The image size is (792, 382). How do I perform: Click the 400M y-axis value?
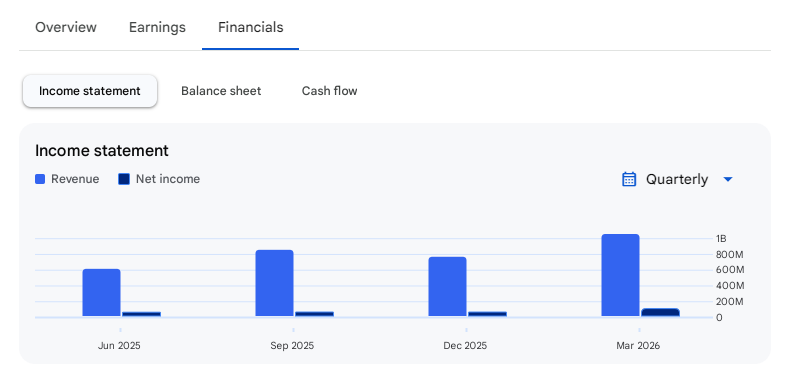coord(730,286)
